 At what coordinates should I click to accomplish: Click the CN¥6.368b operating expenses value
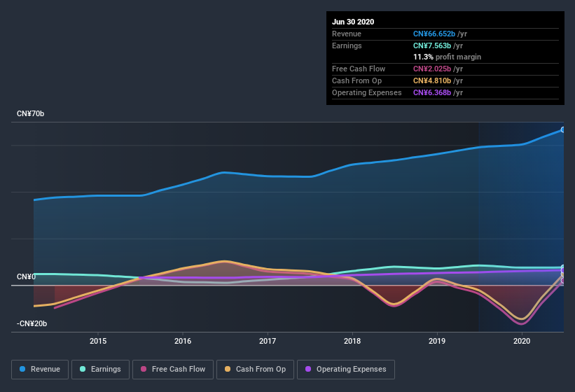(x=432, y=92)
